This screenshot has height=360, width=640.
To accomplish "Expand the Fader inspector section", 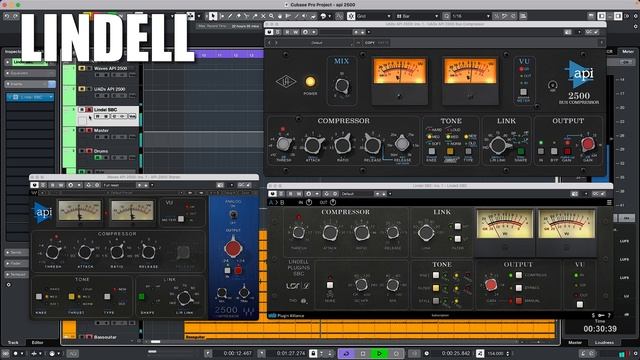I will pos(17,263).
